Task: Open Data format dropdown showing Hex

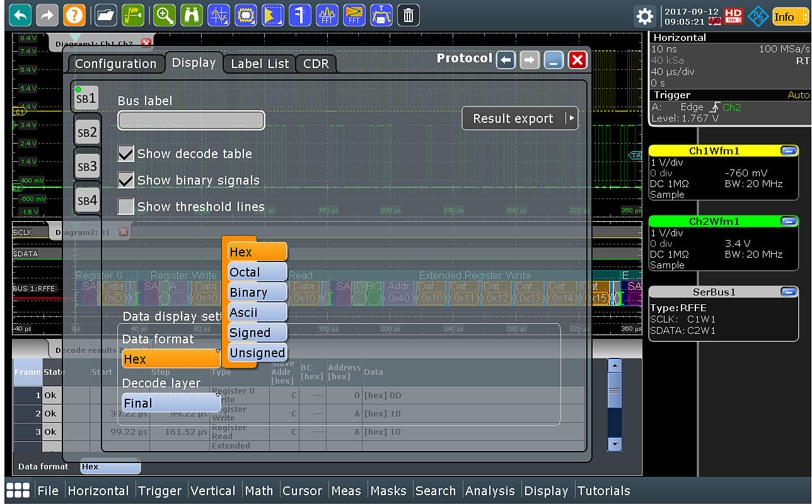Action: (171, 358)
